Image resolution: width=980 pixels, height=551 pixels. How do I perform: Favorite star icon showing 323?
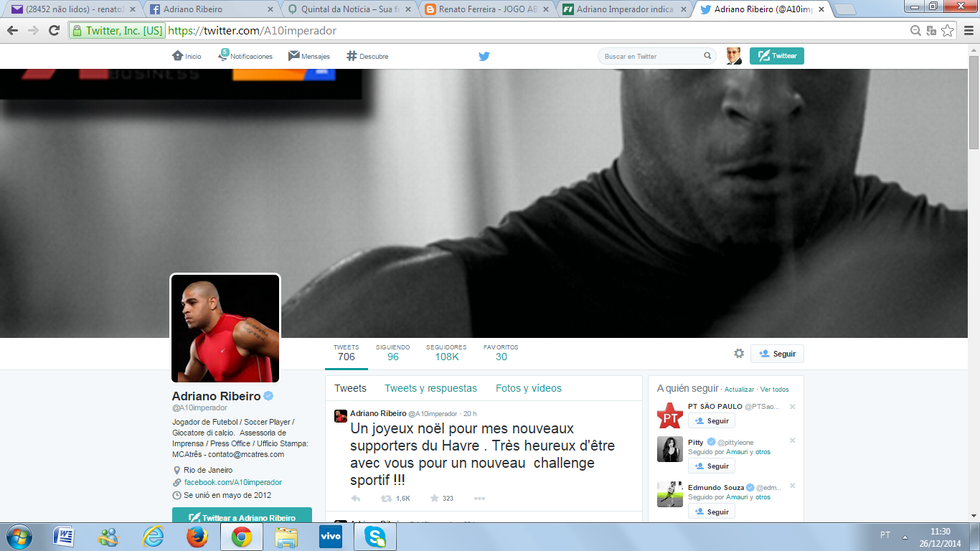coord(434,499)
